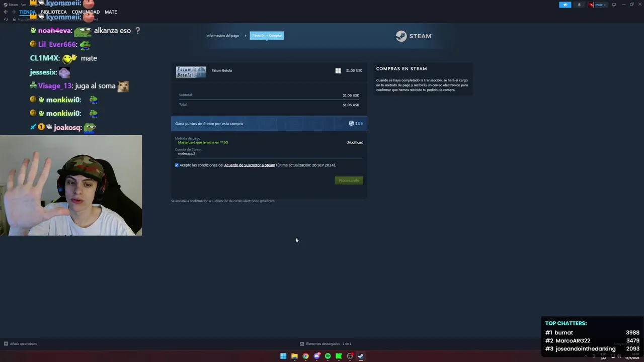Go forward with the Steam forward arrow
This screenshot has width=644, height=362.
[13, 12]
